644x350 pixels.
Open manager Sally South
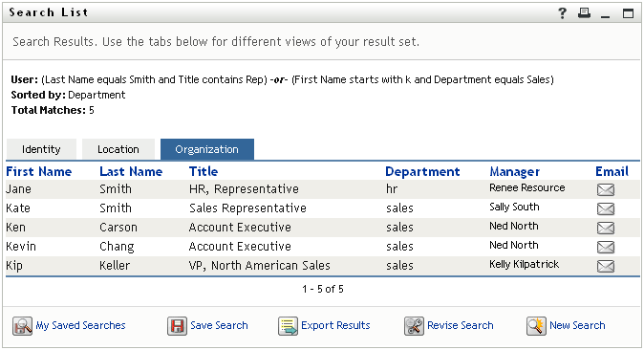coord(514,208)
